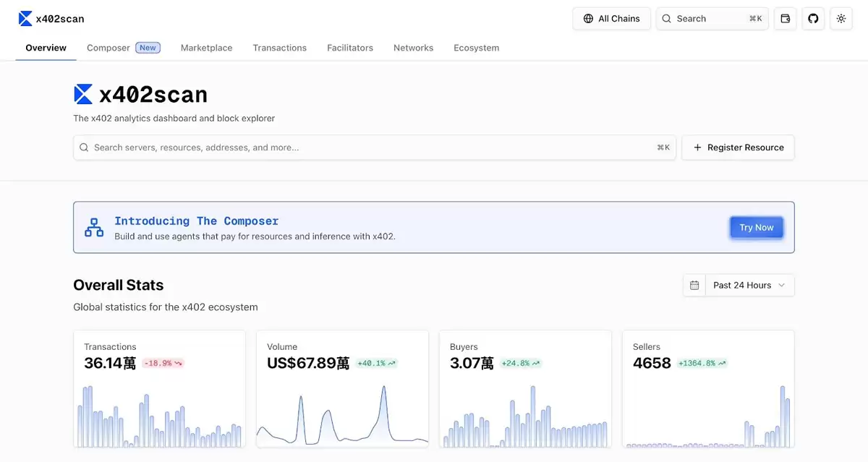This screenshot has width=868, height=462.
Task: Click the Register Resource button
Action: click(738, 147)
